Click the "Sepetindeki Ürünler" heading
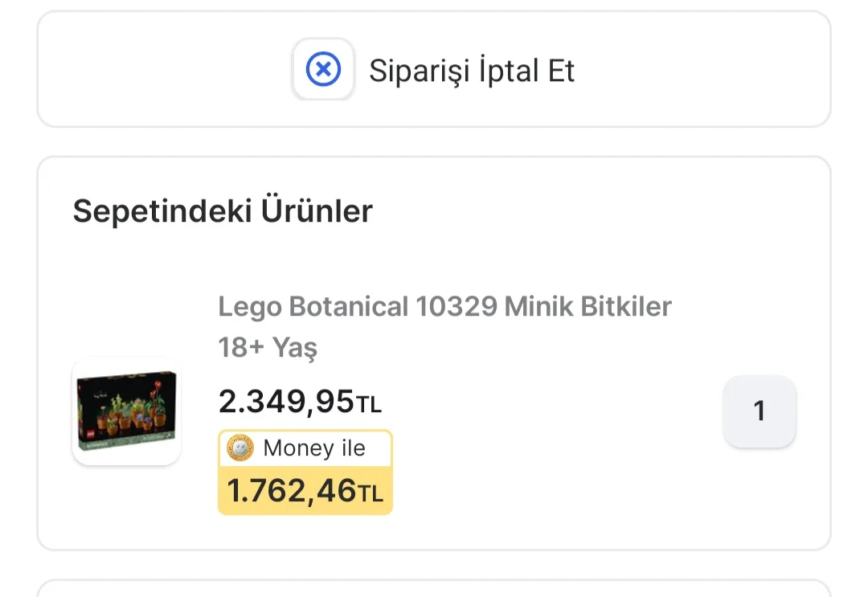868x597 pixels. pos(223,211)
